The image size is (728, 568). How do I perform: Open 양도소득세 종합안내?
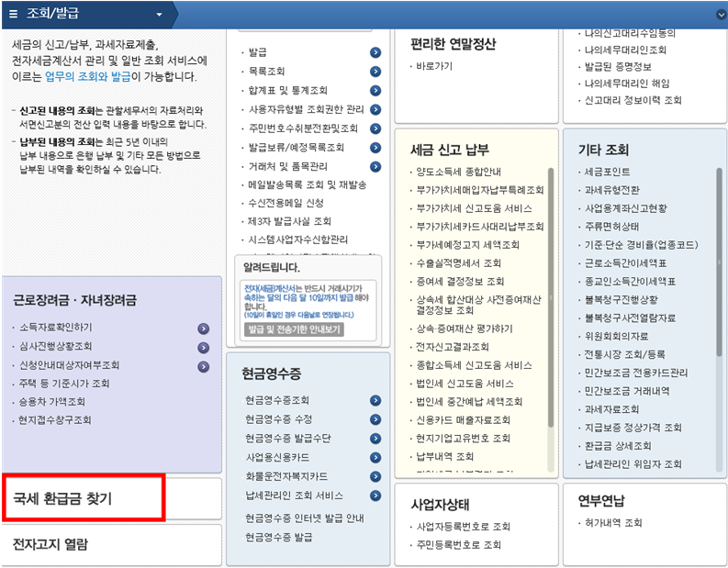point(458,173)
